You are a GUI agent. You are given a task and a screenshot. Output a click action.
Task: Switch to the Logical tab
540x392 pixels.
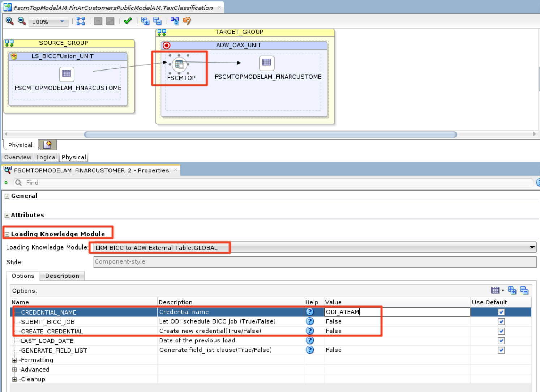(46, 157)
